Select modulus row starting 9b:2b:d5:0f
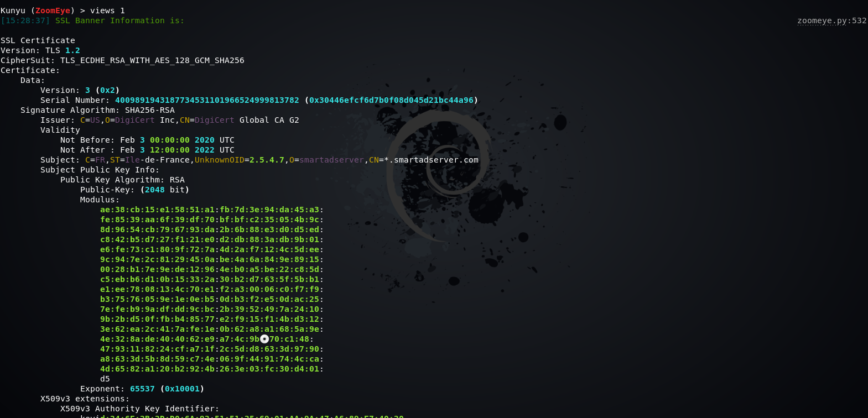The width and height of the screenshot is (868, 418). coord(212,319)
